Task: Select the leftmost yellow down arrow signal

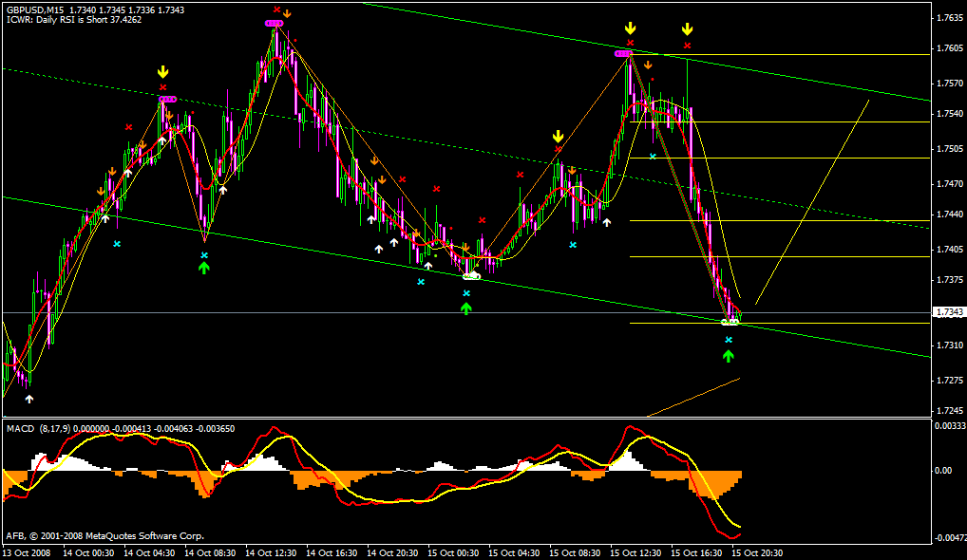Action: [x=162, y=71]
